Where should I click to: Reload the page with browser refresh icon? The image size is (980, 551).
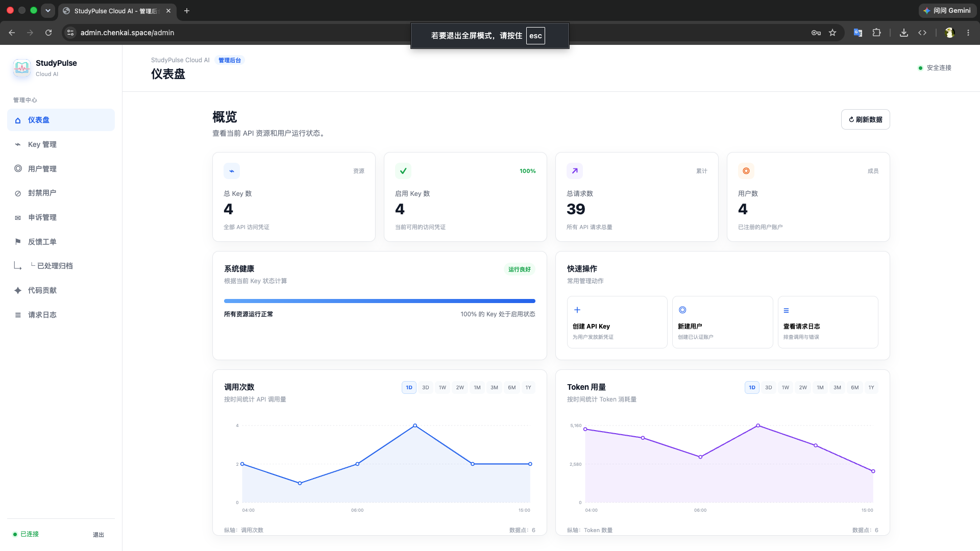click(x=48, y=33)
